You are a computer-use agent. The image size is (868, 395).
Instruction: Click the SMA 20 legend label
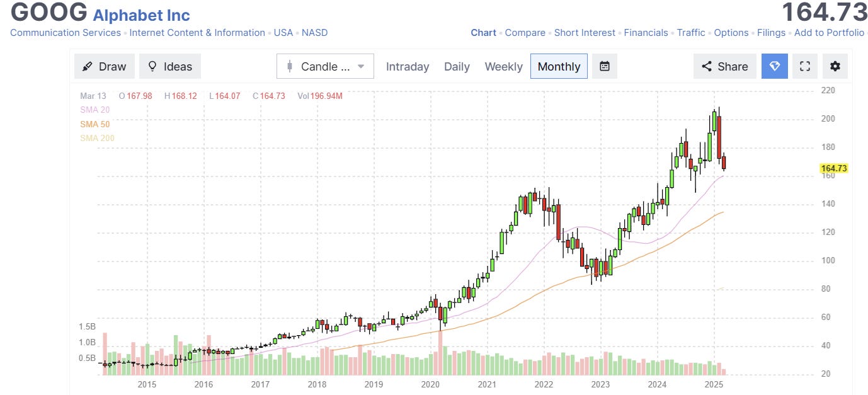pyautogui.click(x=94, y=110)
